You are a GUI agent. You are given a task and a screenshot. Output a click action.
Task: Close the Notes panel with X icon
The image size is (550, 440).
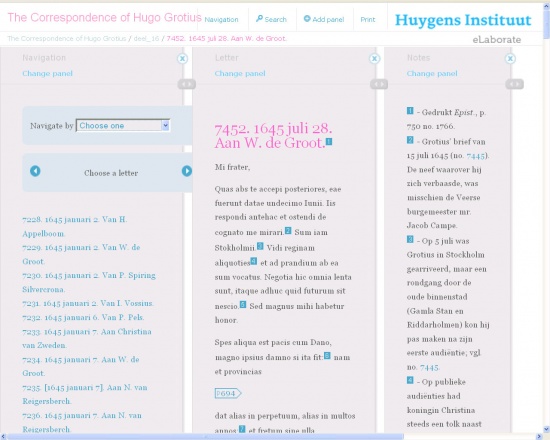[x=510, y=59]
